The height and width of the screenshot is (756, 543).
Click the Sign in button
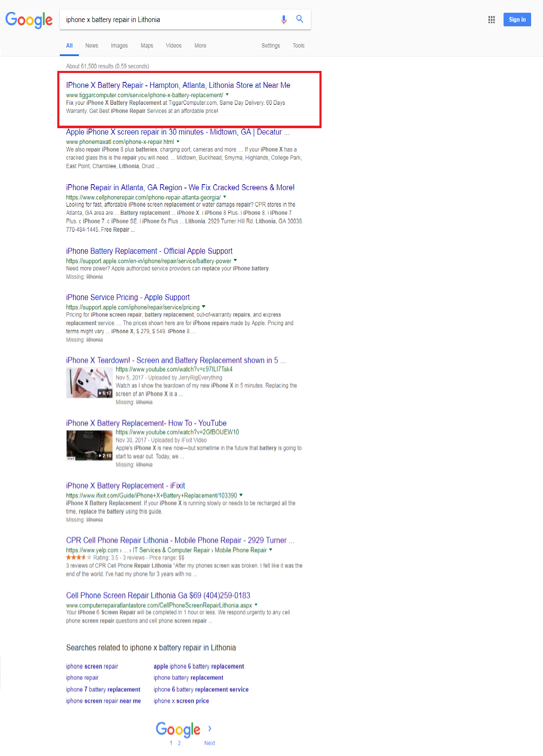pos(517,20)
